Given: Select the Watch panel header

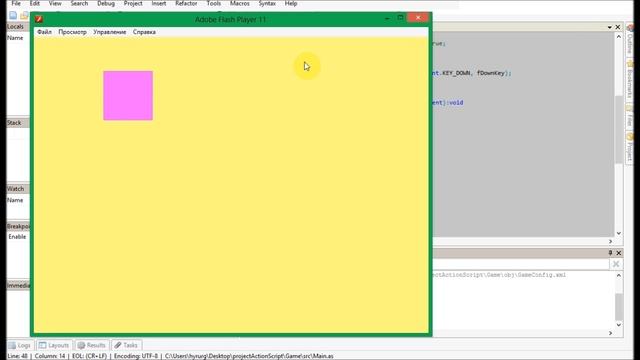Looking at the screenshot, I should [x=18, y=189].
